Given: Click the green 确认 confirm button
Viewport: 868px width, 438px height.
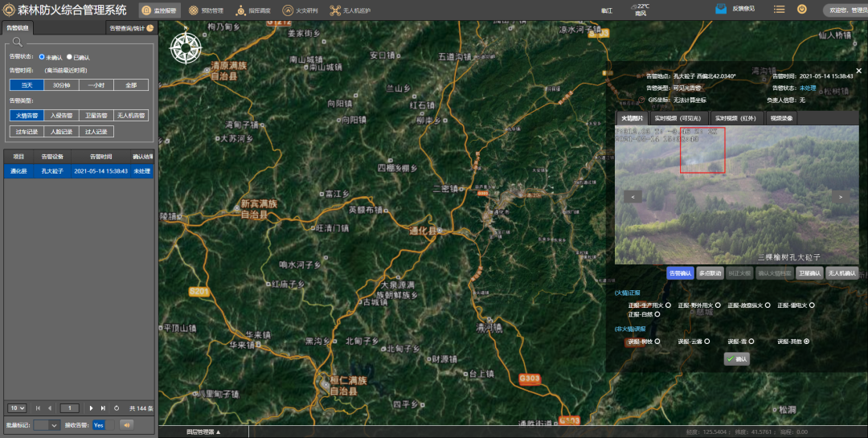Looking at the screenshot, I should 736,359.
